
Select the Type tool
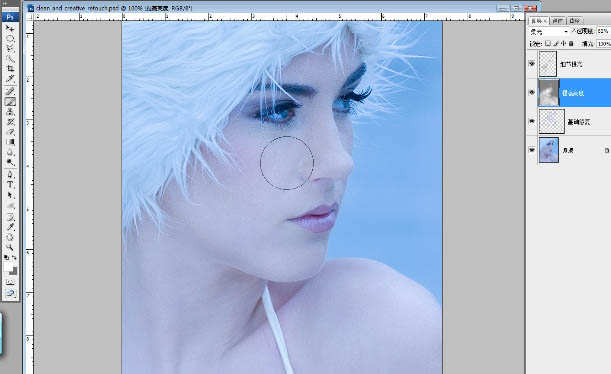(10, 185)
